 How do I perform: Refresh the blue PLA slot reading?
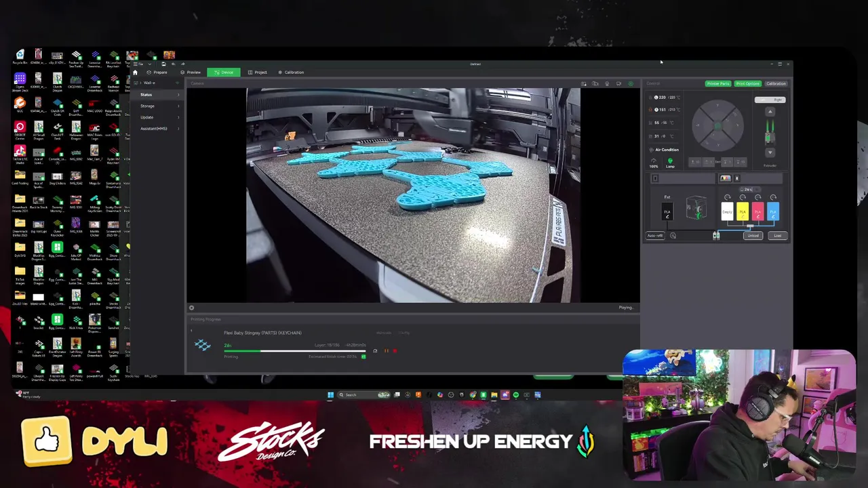[x=773, y=197]
